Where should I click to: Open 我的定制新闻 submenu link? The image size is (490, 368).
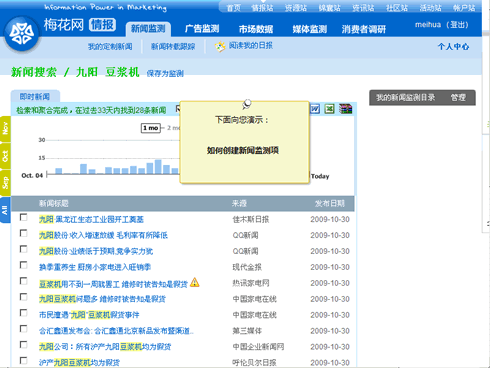110,47
